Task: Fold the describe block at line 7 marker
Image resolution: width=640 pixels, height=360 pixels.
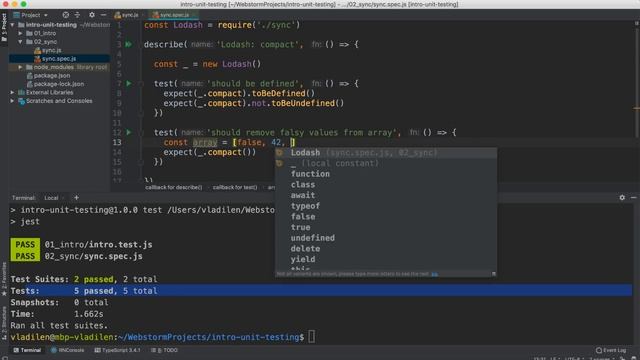Action: click(141, 84)
